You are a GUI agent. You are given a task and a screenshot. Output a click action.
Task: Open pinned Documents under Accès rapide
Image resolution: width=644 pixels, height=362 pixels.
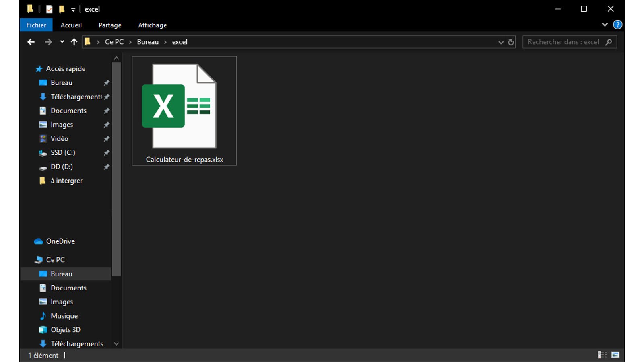pyautogui.click(x=68, y=111)
